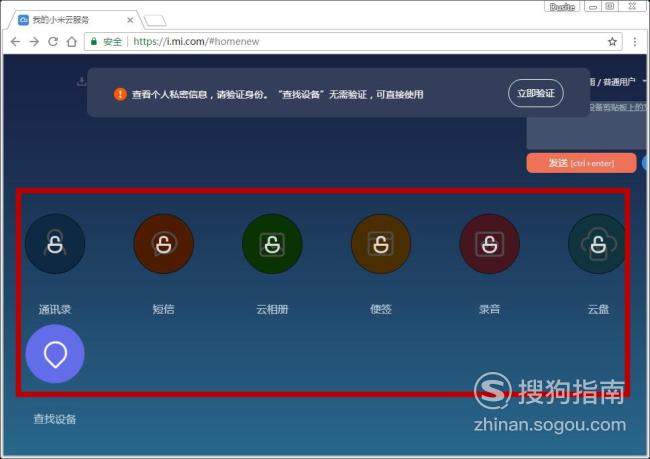Image resolution: width=650 pixels, height=459 pixels.
Task: Click the browser back arrow
Action: point(15,41)
